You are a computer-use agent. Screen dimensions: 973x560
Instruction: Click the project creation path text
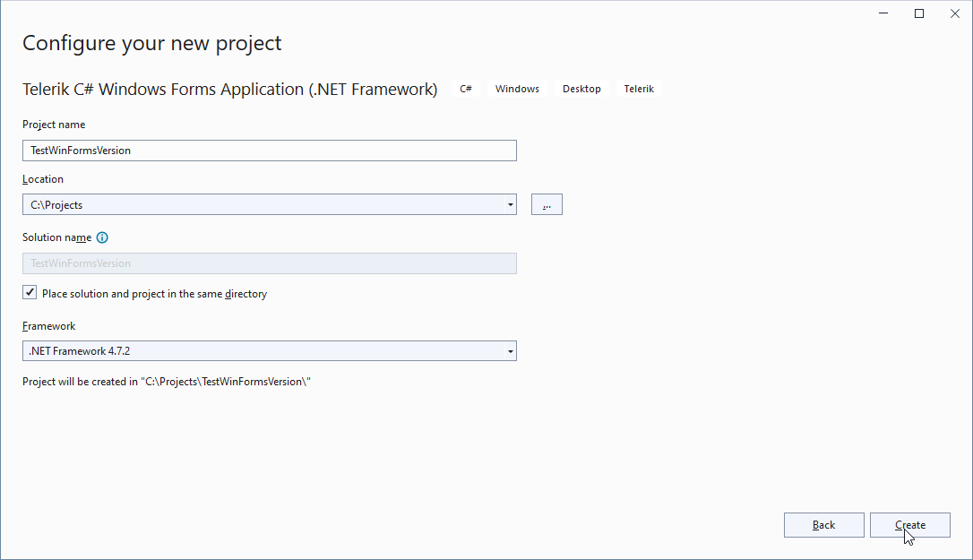point(167,382)
